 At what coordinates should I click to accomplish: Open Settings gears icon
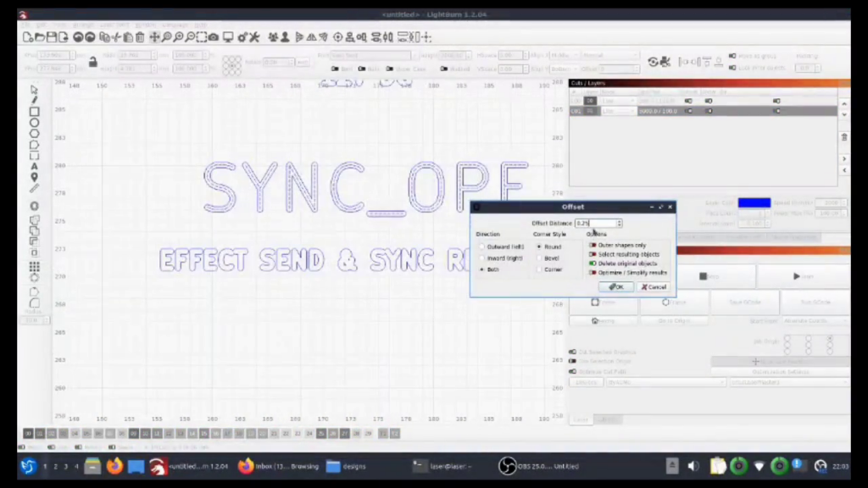[242, 37]
